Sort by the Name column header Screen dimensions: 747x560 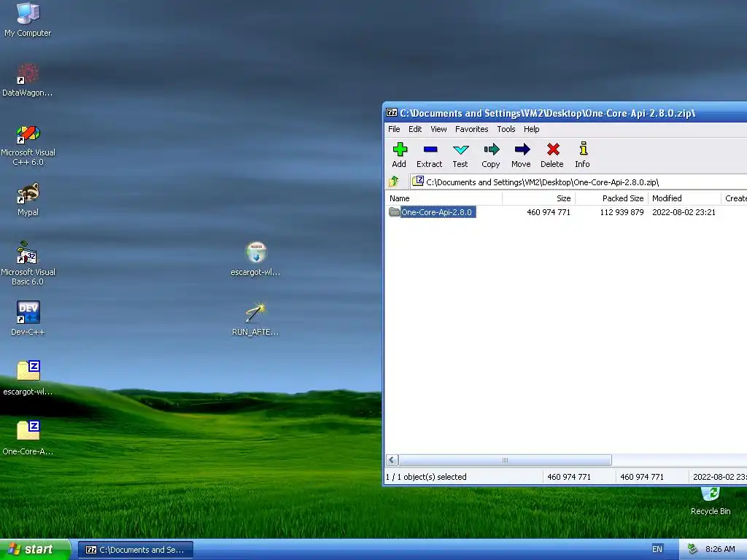tap(444, 198)
